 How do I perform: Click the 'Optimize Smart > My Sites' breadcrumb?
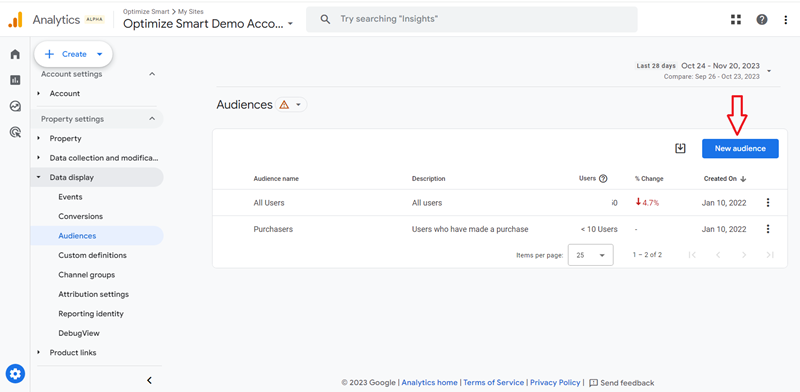[x=163, y=11]
